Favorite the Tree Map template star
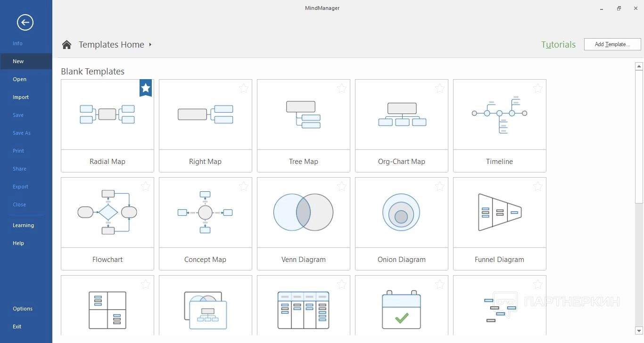This screenshot has height=343, width=644. point(342,88)
